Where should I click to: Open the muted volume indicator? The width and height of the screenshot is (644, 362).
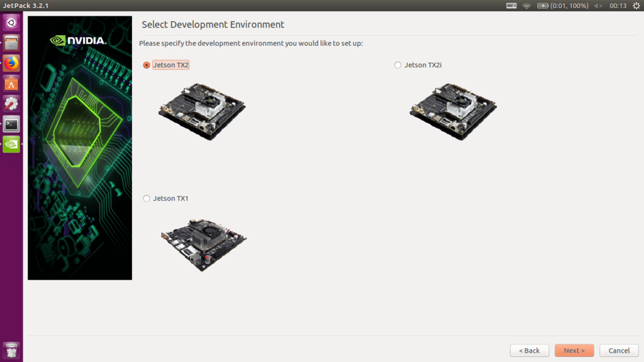pos(598,6)
